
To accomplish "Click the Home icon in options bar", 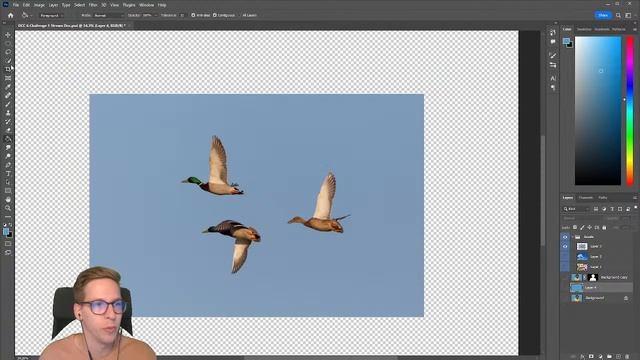I will tap(11, 16).
